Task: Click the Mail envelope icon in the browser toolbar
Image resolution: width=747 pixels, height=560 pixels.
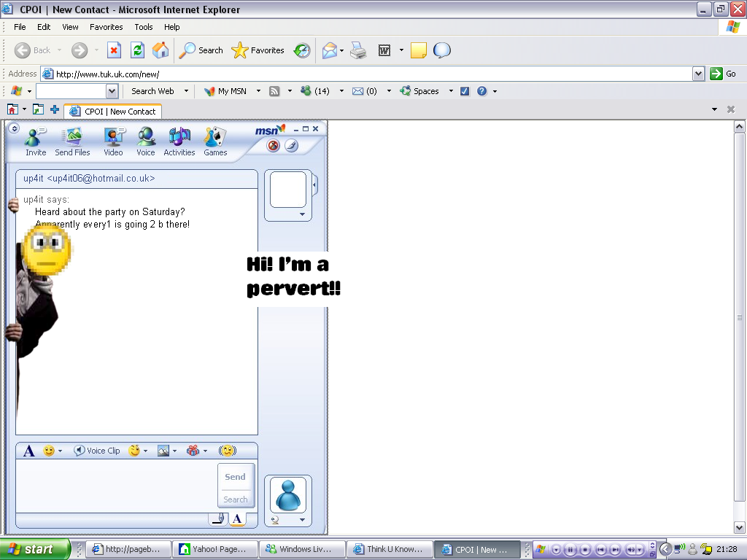Action: pos(329,50)
